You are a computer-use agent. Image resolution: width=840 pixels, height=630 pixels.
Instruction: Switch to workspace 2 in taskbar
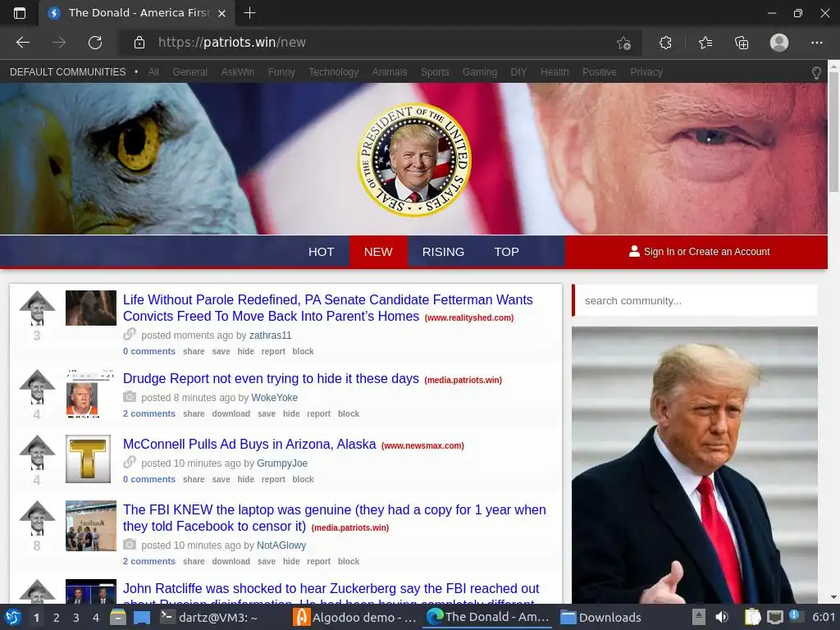[56, 617]
